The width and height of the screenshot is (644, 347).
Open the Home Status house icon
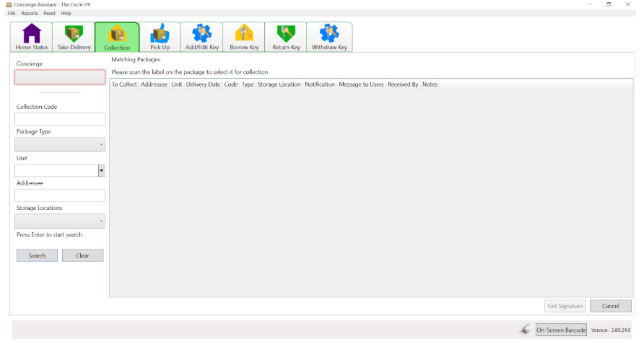click(x=31, y=34)
